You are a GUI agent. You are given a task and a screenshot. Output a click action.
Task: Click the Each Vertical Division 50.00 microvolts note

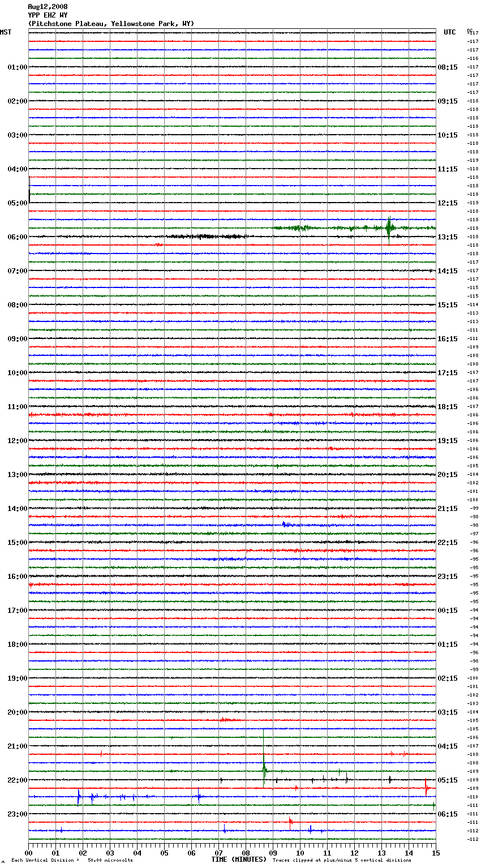tap(72, 861)
